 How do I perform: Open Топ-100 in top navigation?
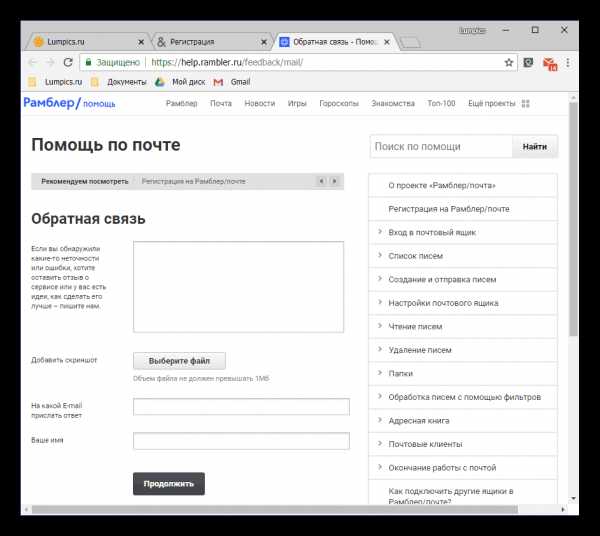point(441,104)
